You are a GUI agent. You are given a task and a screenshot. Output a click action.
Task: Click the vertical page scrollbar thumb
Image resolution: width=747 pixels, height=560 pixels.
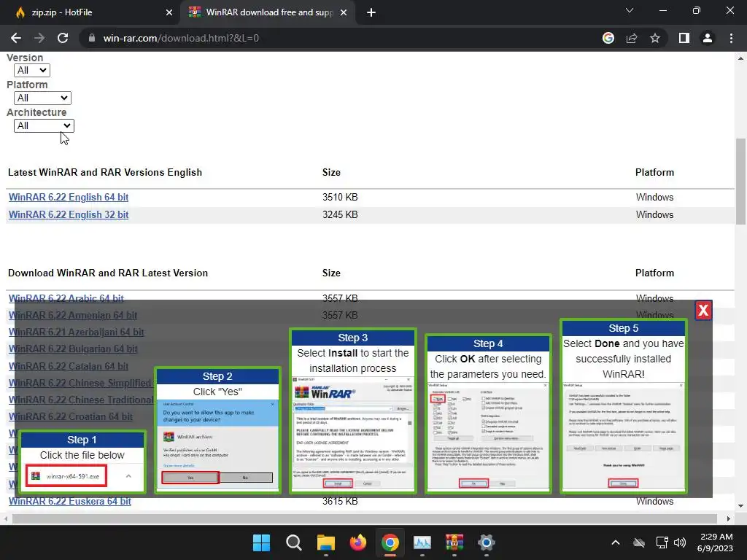tap(740, 181)
